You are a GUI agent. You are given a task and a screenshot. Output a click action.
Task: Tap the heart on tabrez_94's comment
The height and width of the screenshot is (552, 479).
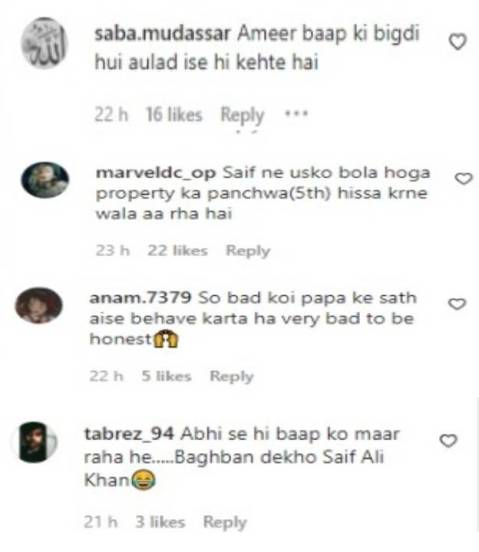(x=449, y=441)
